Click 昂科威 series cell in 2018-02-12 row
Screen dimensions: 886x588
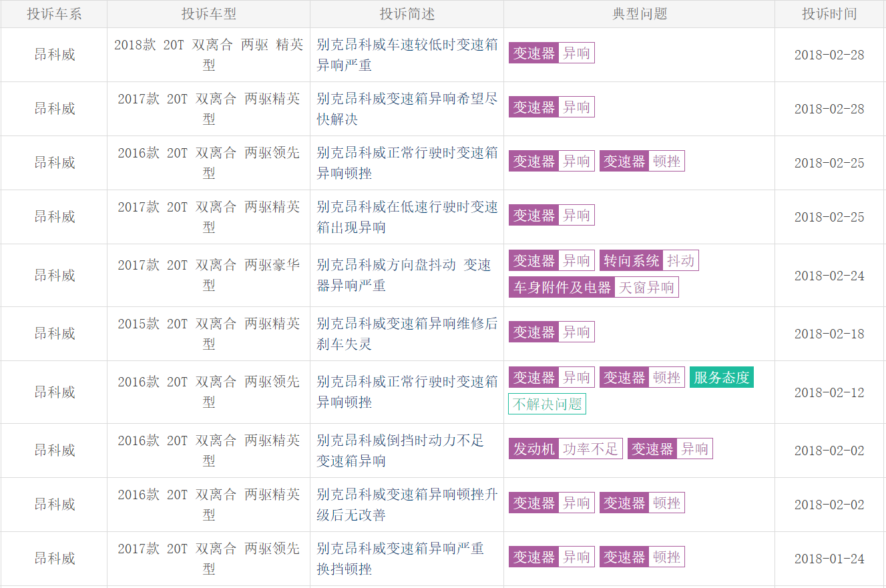coord(55,392)
